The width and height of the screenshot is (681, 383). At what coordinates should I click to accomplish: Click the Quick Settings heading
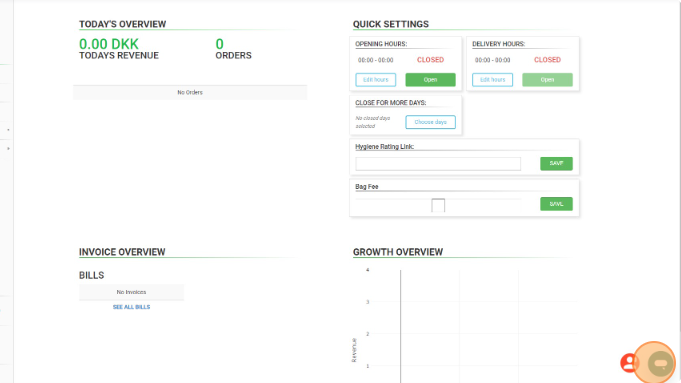pyautogui.click(x=391, y=24)
